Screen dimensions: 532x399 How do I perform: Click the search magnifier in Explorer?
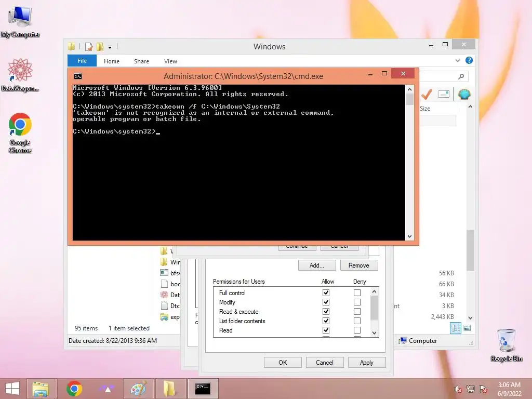461,77
